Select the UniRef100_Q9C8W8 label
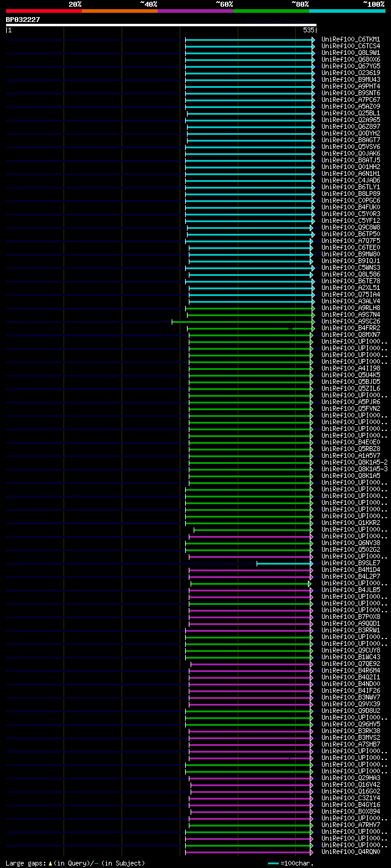 click(x=351, y=227)
